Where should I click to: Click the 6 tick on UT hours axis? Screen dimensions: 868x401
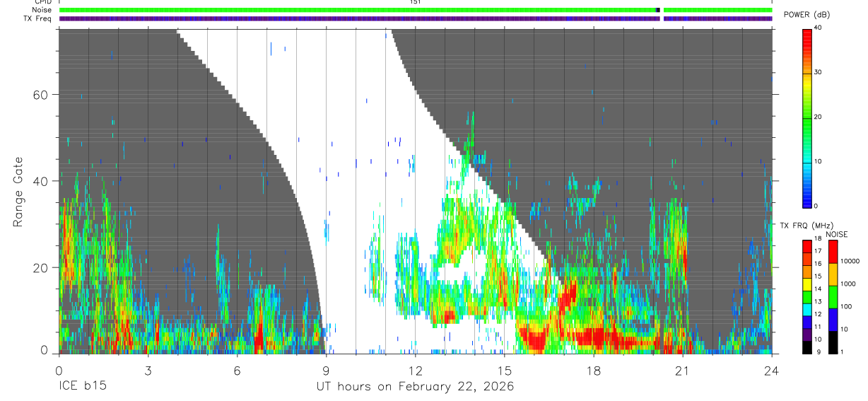237,371
